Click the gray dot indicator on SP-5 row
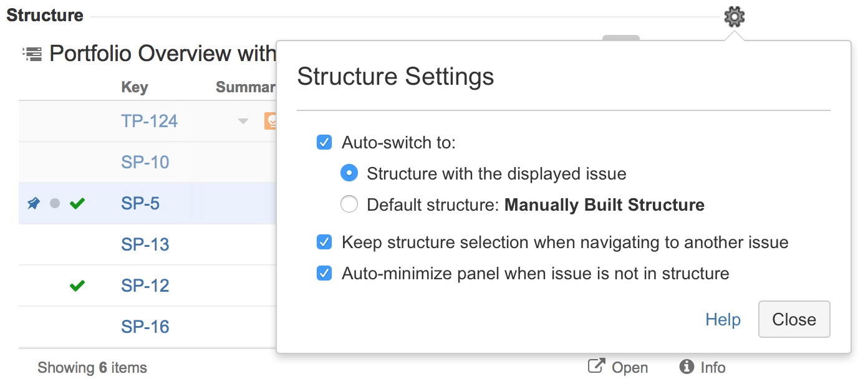The image size is (868, 384). pos(54,203)
